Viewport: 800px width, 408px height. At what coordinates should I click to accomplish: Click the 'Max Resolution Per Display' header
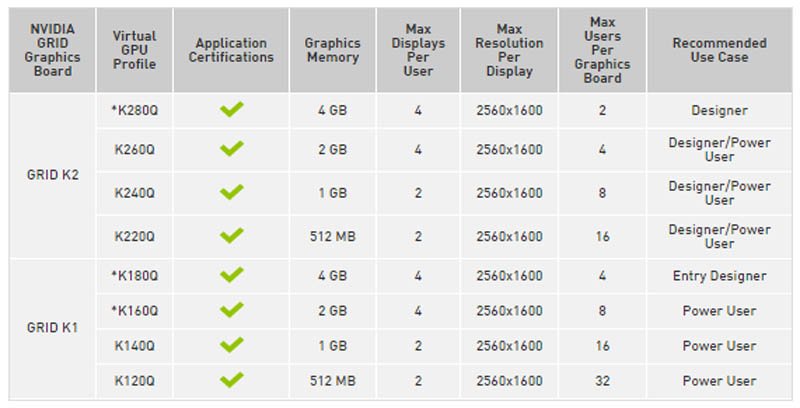(x=509, y=50)
